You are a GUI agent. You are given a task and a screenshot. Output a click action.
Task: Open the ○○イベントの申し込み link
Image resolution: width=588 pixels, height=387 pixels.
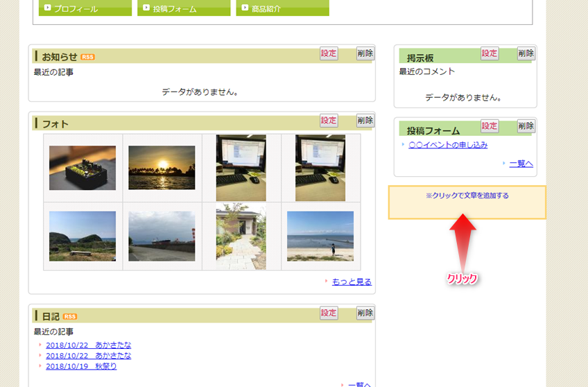[x=448, y=145]
